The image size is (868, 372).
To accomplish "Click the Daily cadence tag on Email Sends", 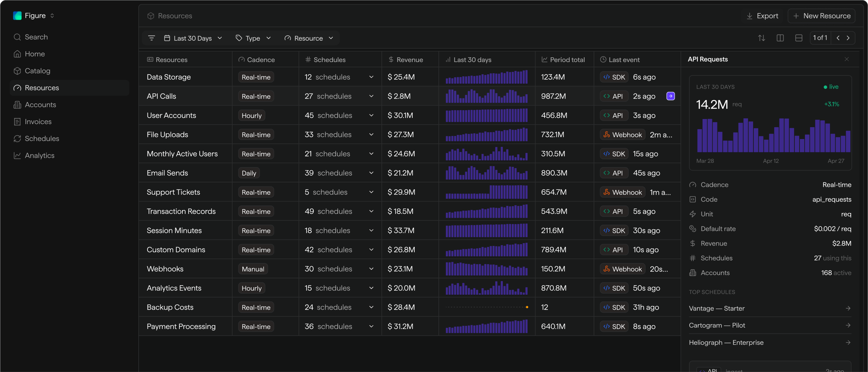I will [x=249, y=173].
